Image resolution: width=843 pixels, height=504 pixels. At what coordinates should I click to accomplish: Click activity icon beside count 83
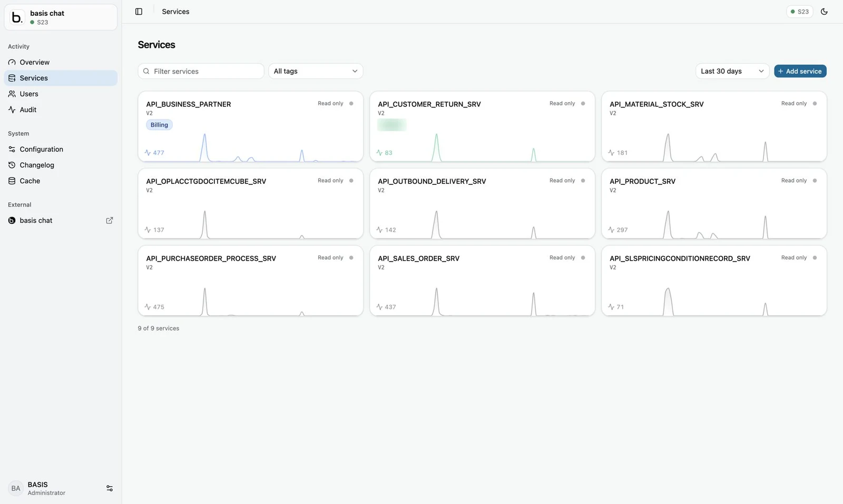point(379,153)
